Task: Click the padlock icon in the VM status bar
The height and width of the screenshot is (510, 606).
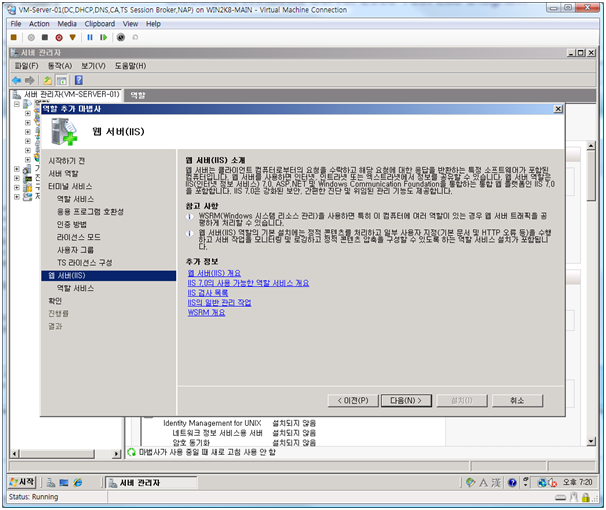Action: [x=586, y=498]
